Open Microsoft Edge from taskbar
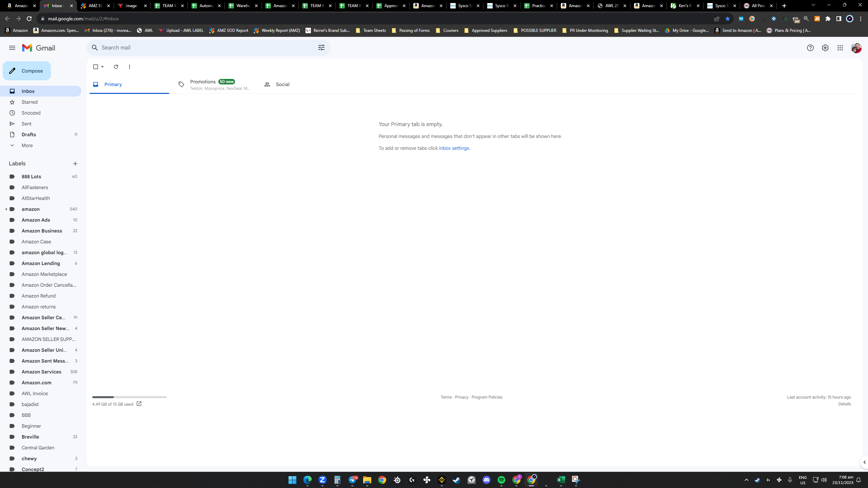 pos(308,480)
